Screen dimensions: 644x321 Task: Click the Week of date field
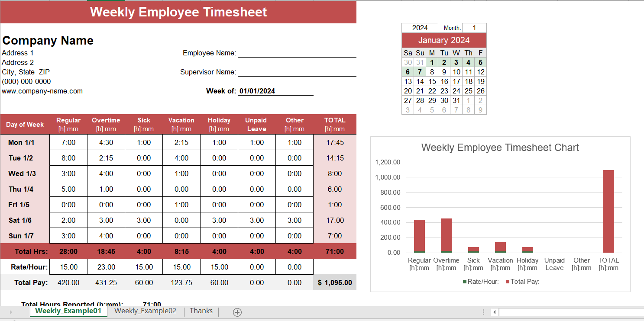[275, 91]
